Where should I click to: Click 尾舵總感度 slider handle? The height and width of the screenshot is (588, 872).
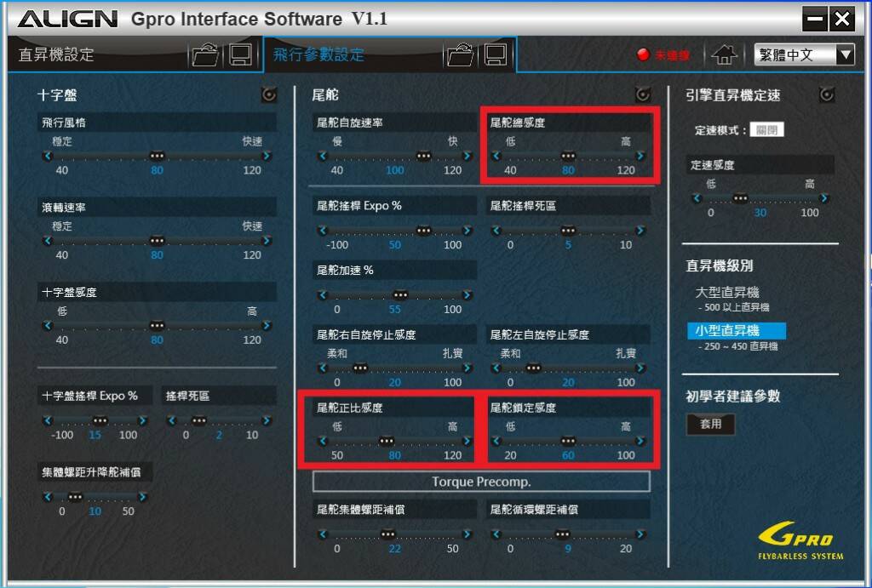[x=568, y=157]
